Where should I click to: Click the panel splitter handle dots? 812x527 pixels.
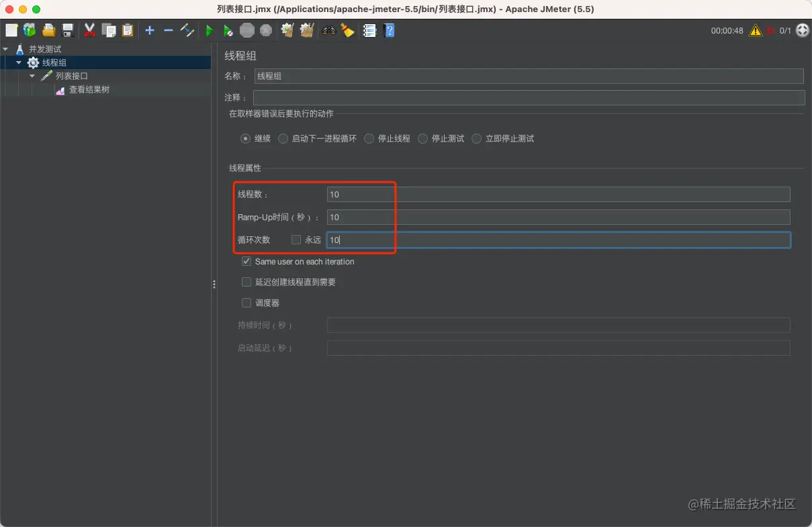tap(214, 285)
